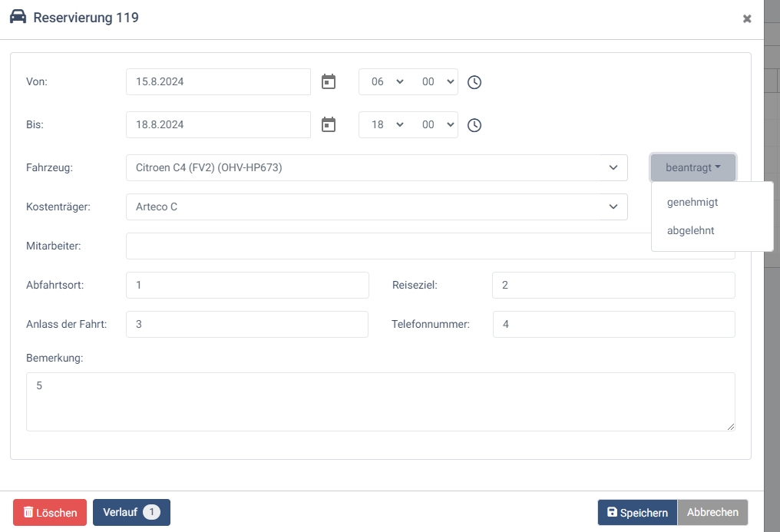780x532 pixels.
Task: Open the calendar picker for Bis date
Action: 329,125
